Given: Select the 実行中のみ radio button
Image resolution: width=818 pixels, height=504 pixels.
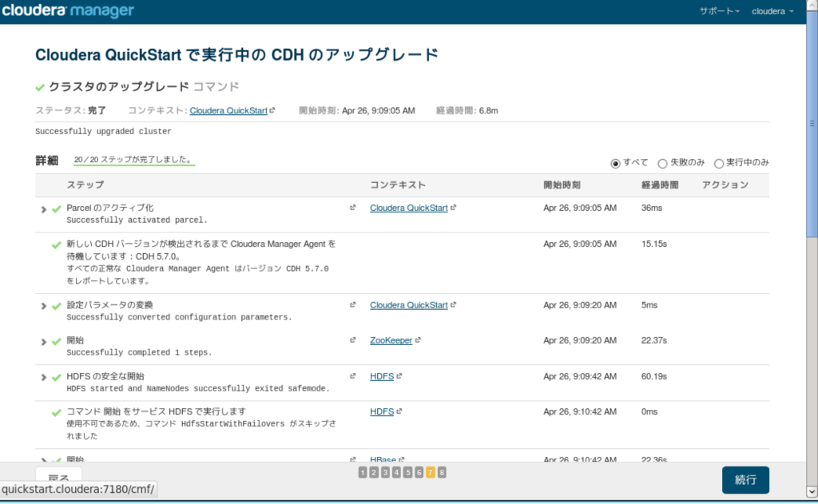Looking at the screenshot, I should (x=719, y=163).
